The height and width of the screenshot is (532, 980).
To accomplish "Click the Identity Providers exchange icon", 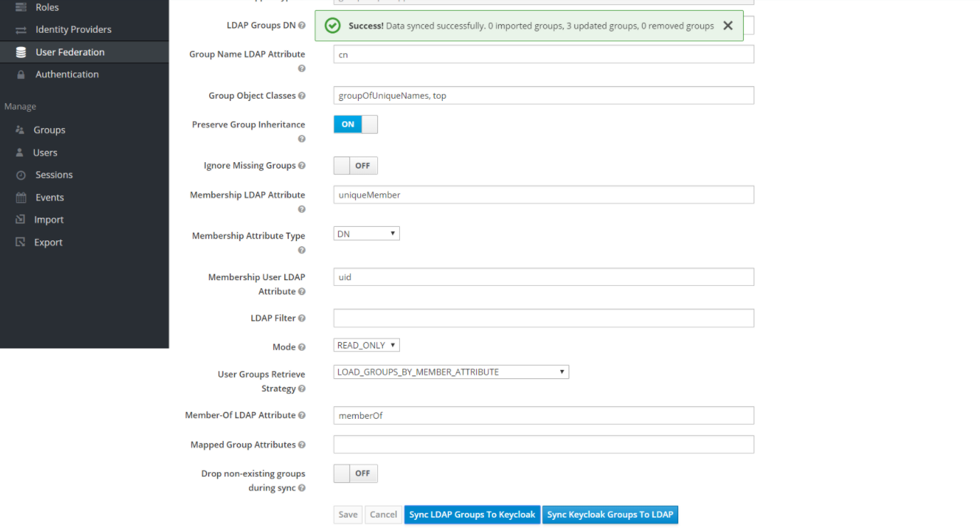I will (x=21, y=30).
